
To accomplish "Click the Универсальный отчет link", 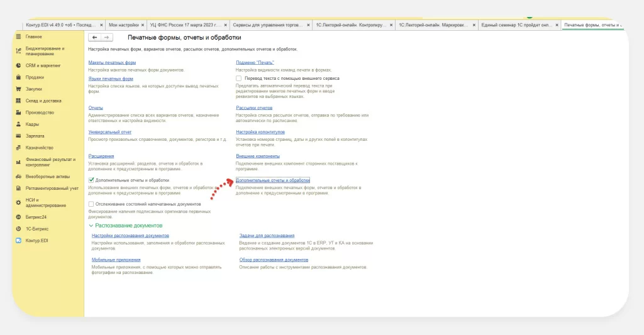I will pyautogui.click(x=109, y=132).
